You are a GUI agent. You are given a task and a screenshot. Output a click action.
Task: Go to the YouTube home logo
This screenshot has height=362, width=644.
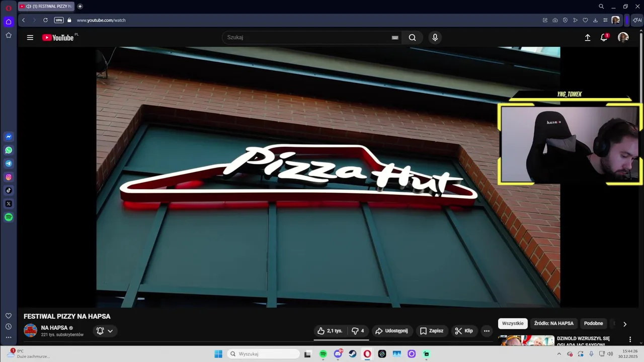tap(58, 37)
